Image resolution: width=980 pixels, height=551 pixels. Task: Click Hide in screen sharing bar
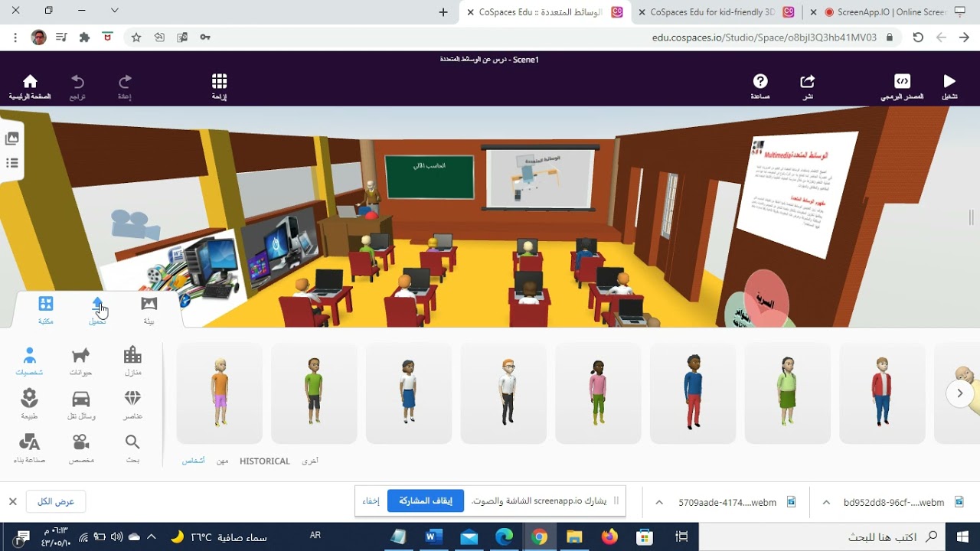[x=371, y=501]
